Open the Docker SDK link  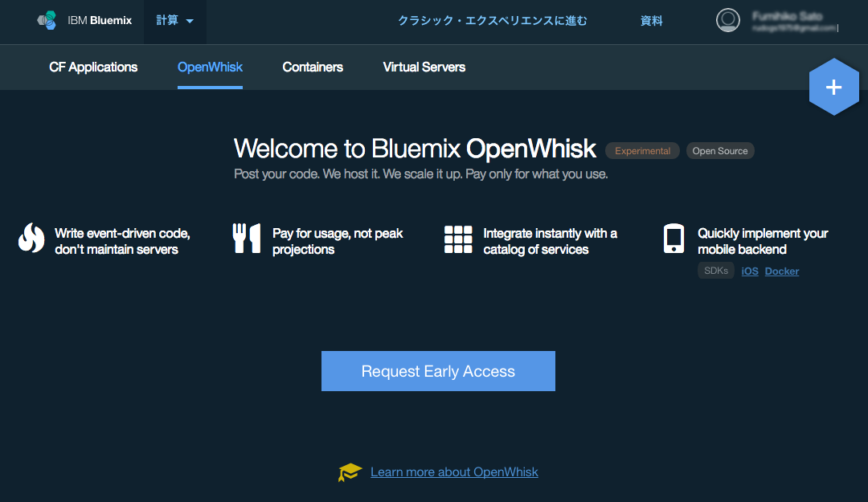tap(782, 271)
